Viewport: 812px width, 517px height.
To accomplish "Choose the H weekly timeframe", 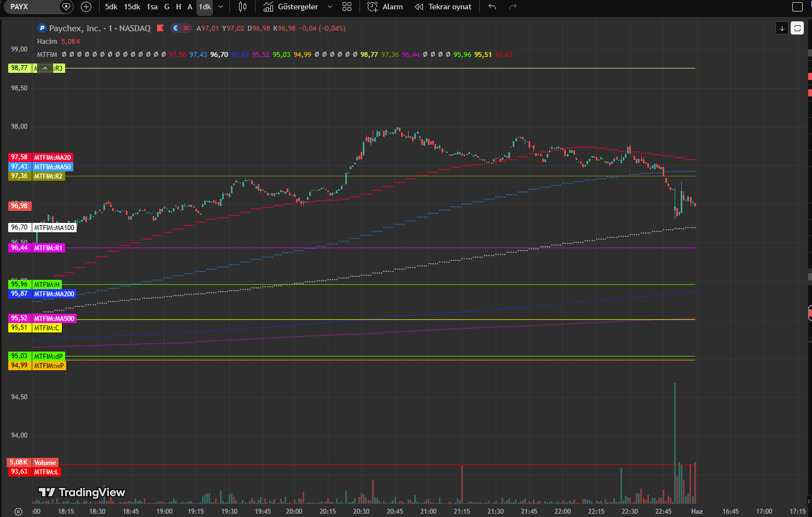I will point(178,7).
